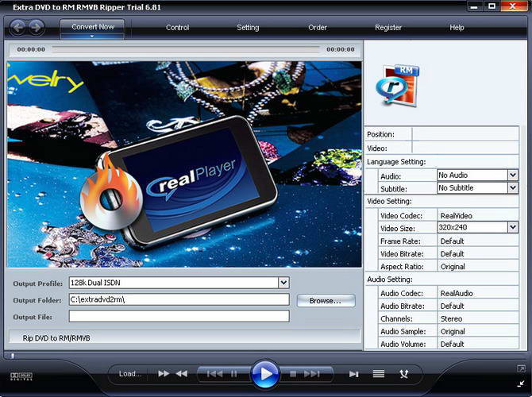Open the playlist lines icon
532x397 pixels.
pos(379,374)
